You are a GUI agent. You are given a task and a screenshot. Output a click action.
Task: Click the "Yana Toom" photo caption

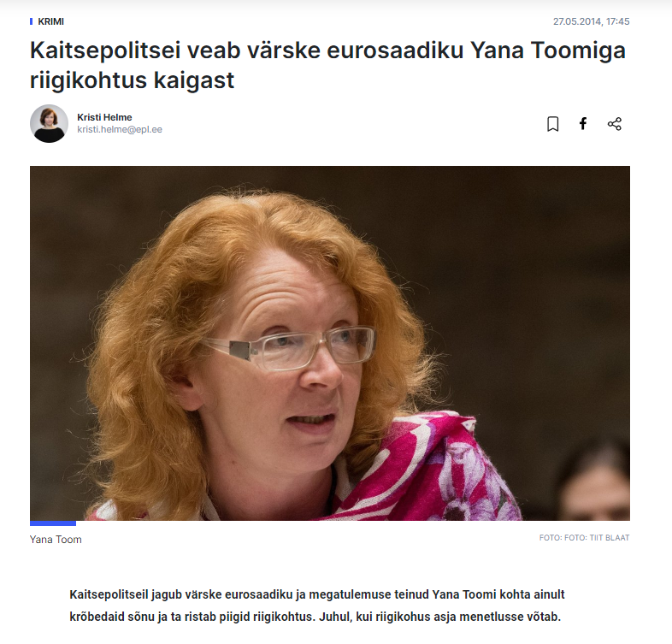(56, 540)
